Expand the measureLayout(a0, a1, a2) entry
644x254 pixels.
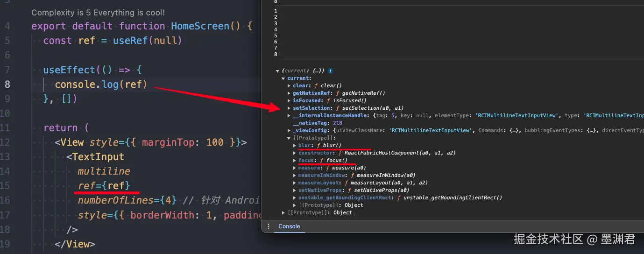point(295,183)
